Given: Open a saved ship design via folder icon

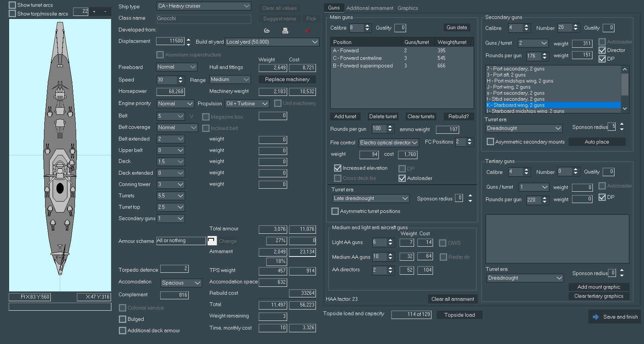Looking at the screenshot, I should pyautogui.click(x=267, y=31).
